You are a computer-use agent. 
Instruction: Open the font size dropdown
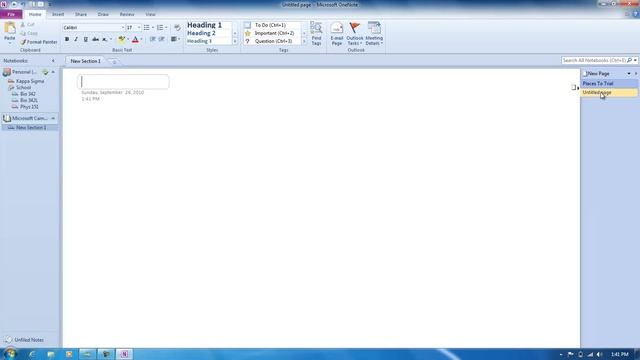pos(139,27)
